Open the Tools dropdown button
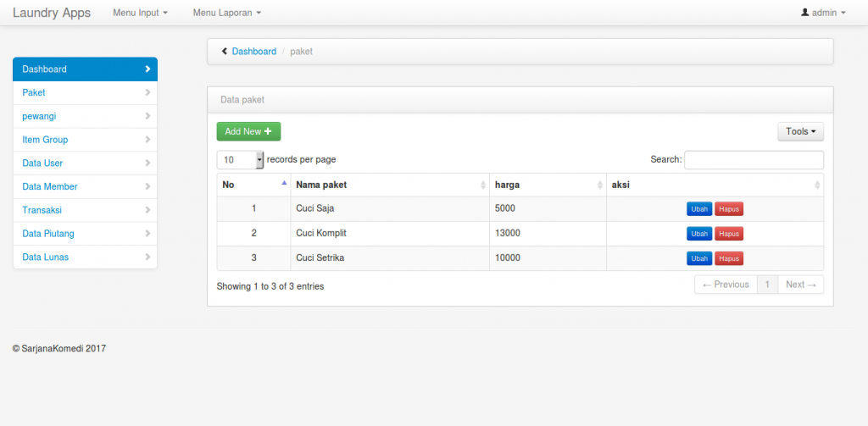Image resolution: width=868 pixels, height=426 pixels. pyautogui.click(x=800, y=131)
